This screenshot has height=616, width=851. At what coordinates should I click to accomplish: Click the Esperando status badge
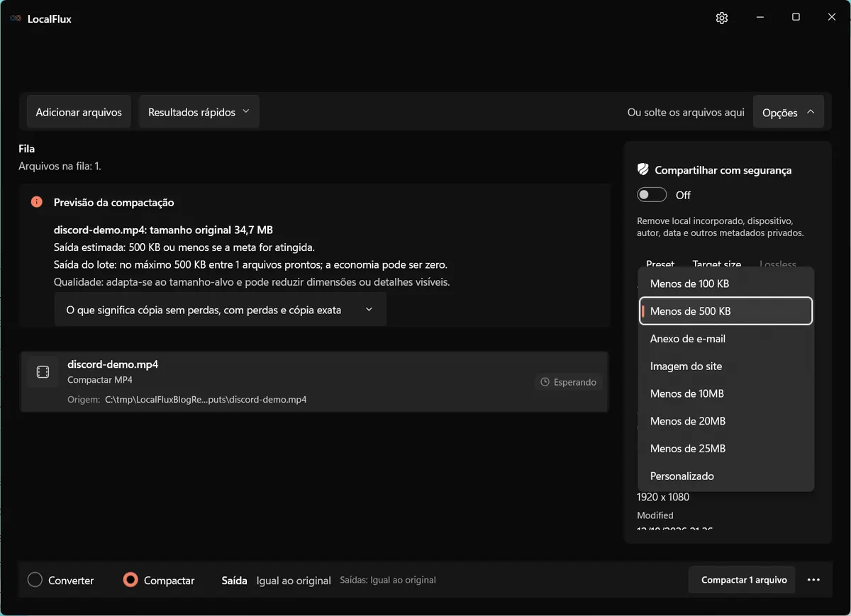tap(568, 382)
